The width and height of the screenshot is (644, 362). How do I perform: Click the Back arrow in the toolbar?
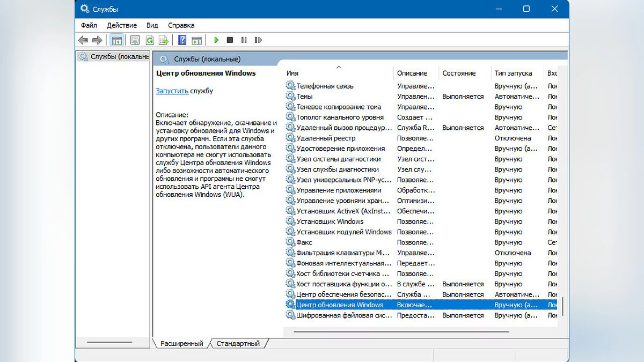tap(83, 40)
